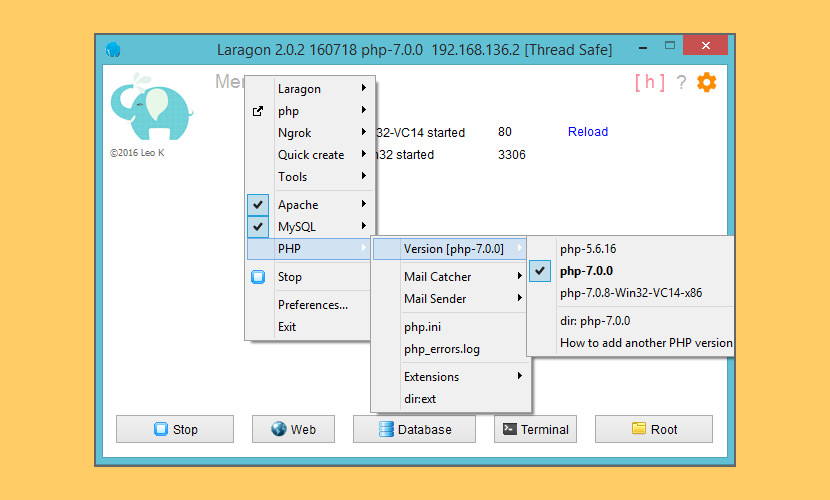Image resolution: width=830 pixels, height=500 pixels.
Task: Minimize the Laragon window
Action: point(643,48)
